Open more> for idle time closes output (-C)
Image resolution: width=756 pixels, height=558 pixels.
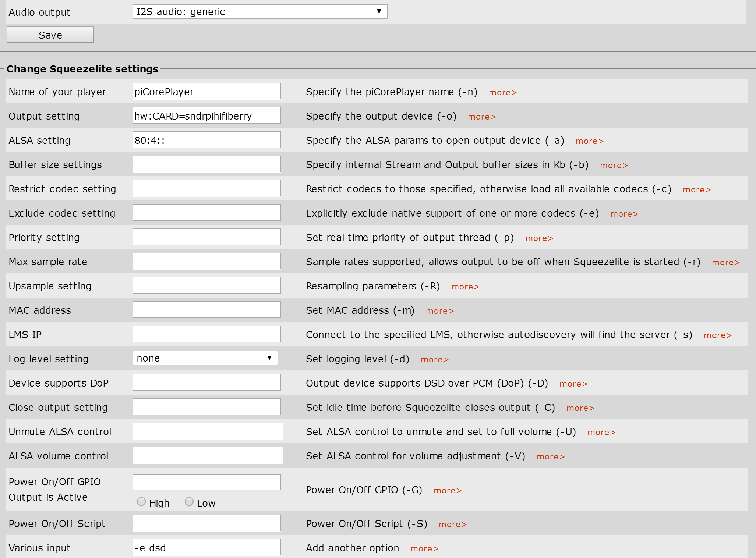[580, 408]
